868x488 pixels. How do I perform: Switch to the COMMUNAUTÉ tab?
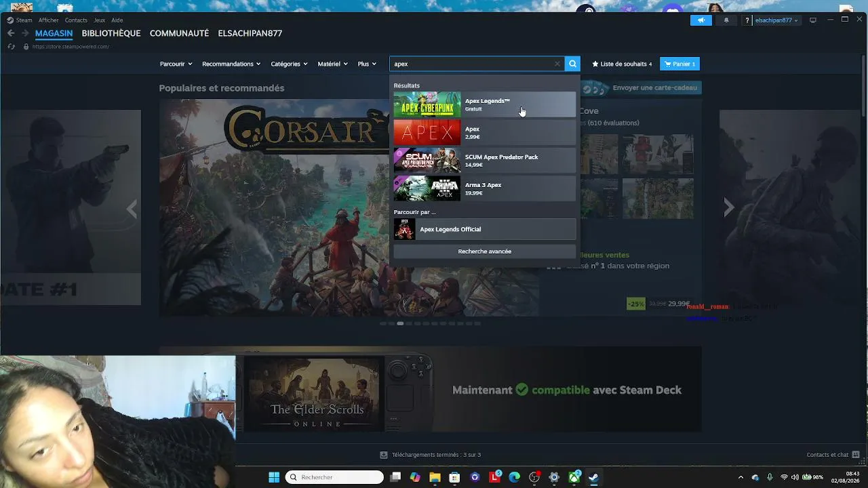[x=179, y=33]
